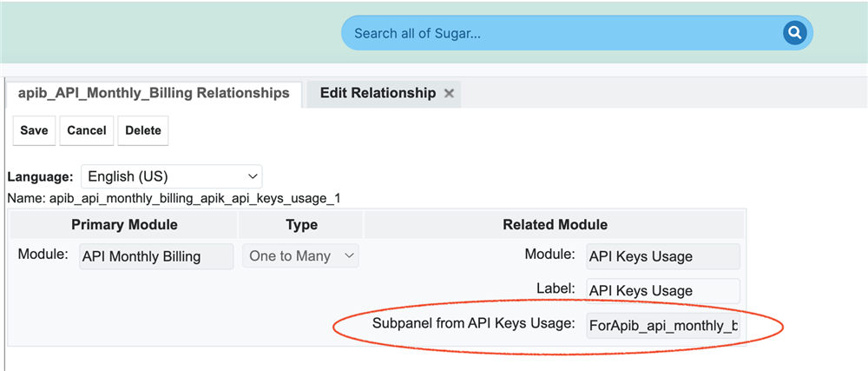Click the Language label text
The height and width of the screenshot is (371, 868).
(x=40, y=176)
